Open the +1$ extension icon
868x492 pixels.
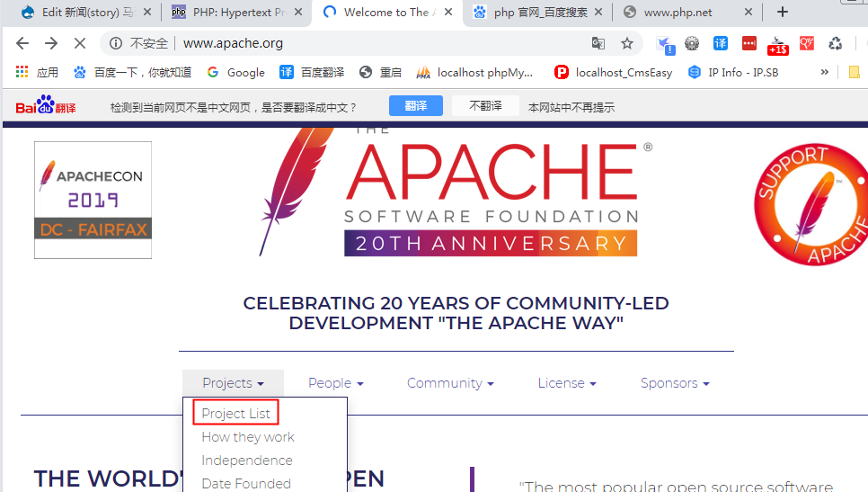(778, 46)
